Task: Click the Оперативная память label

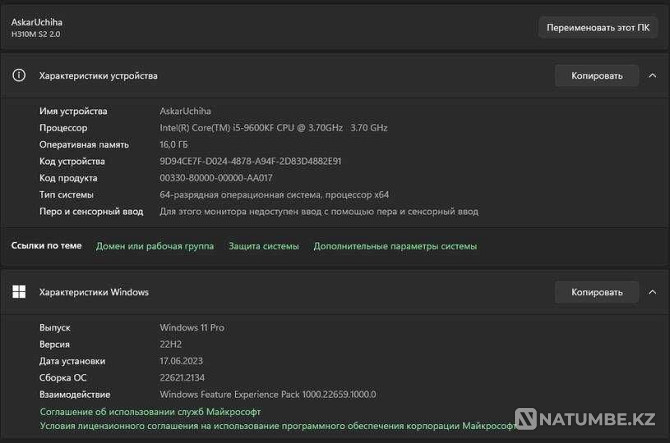Action: (x=84, y=145)
